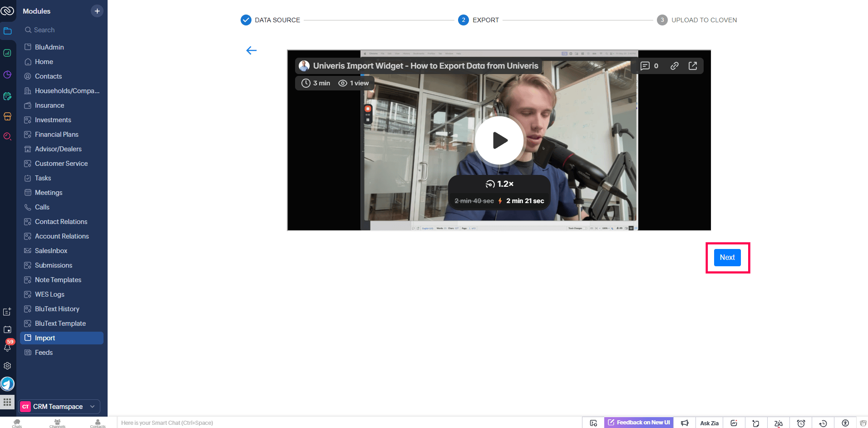868x428 pixels.
Task: Open the calendar-edit icon in left rail
Action: pos(7,96)
